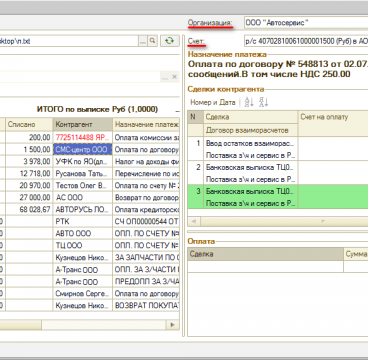
Task: Click the Организация field 'ООО Автосервис'
Action: [306, 23]
